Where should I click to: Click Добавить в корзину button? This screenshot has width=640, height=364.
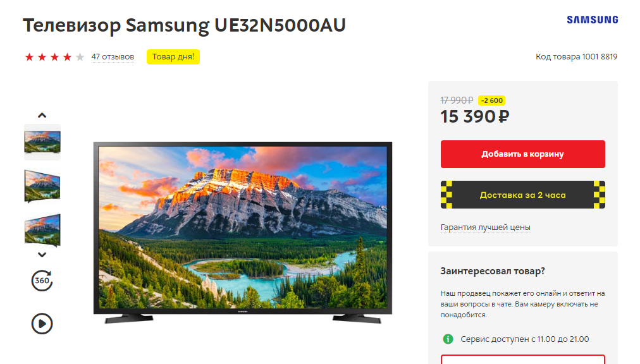523,154
